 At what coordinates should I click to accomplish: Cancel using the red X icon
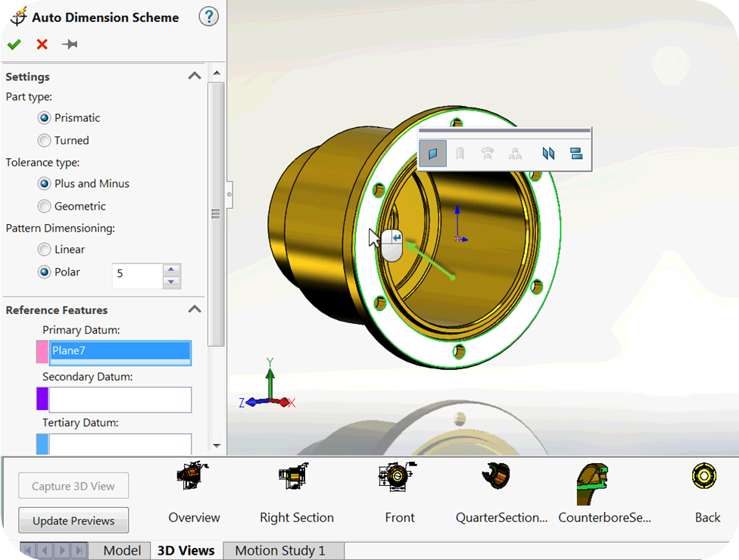(x=42, y=45)
